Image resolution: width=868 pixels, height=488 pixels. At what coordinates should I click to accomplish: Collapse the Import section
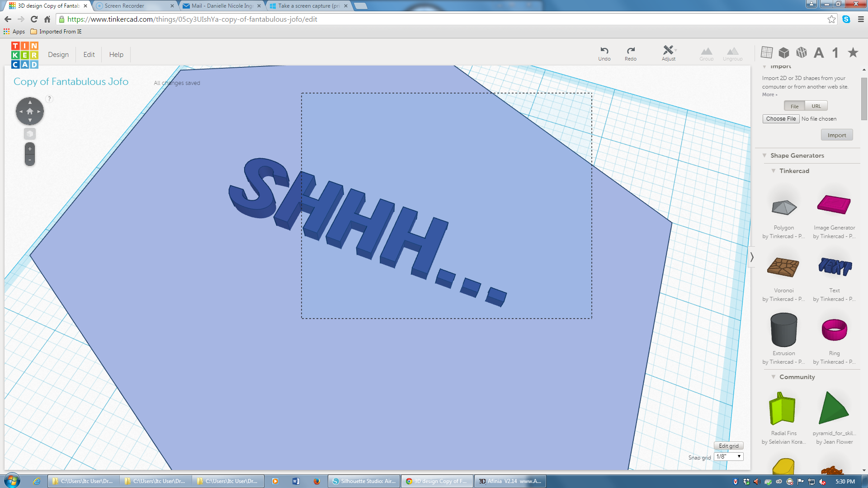click(764, 67)
